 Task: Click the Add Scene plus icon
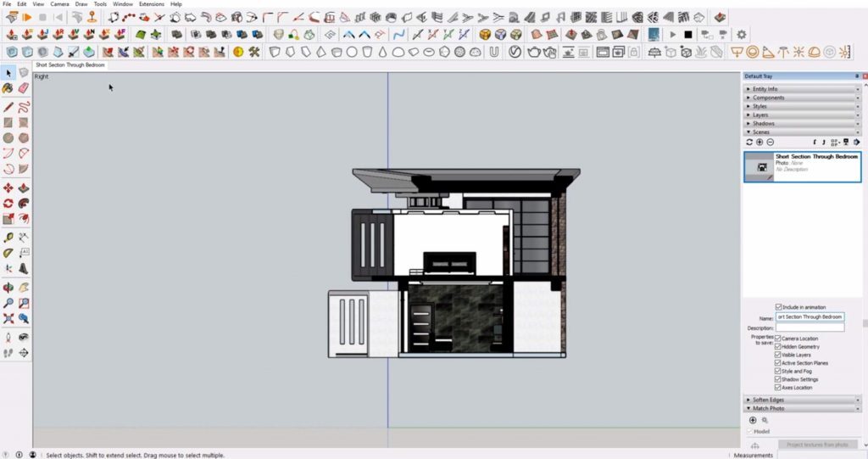(759, 143)
